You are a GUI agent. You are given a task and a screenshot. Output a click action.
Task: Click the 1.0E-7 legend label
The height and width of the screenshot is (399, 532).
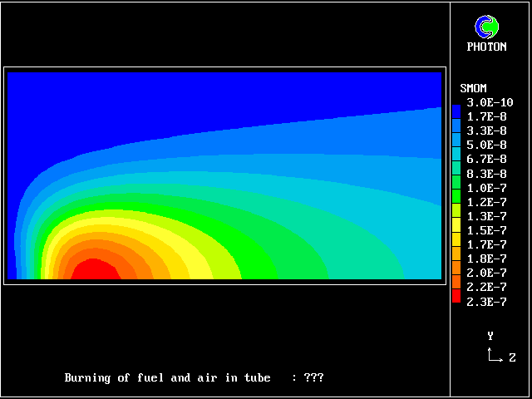486,188
